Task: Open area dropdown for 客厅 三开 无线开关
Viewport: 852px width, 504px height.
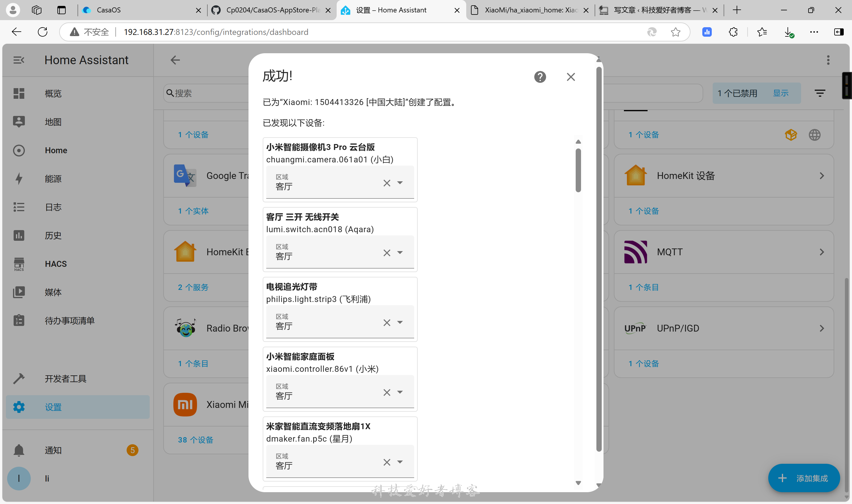Action: pos(400,252)
